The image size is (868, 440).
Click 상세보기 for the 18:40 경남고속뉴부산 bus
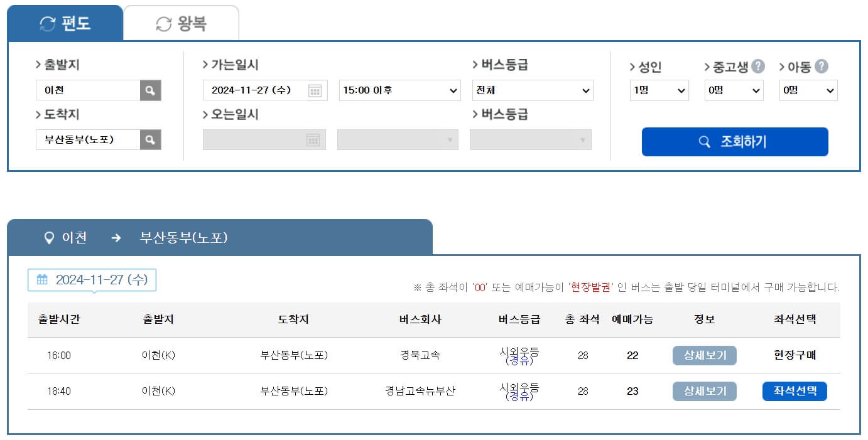[705, 391]
